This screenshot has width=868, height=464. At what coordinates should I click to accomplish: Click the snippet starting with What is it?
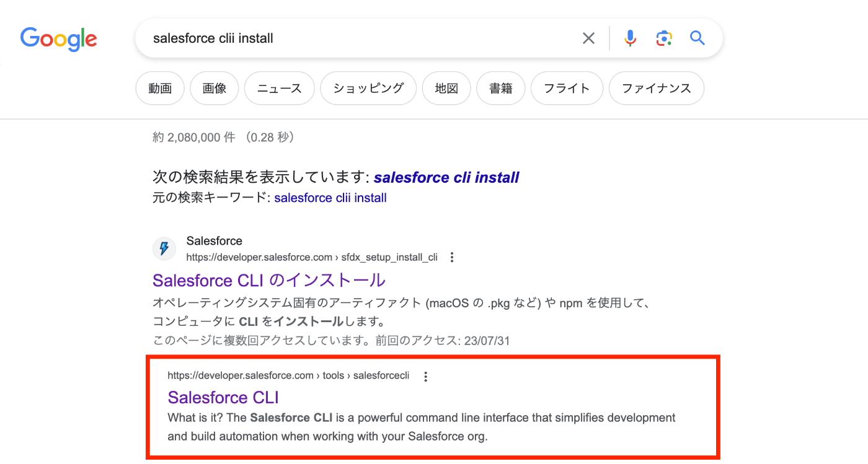(x=422, y=427)
